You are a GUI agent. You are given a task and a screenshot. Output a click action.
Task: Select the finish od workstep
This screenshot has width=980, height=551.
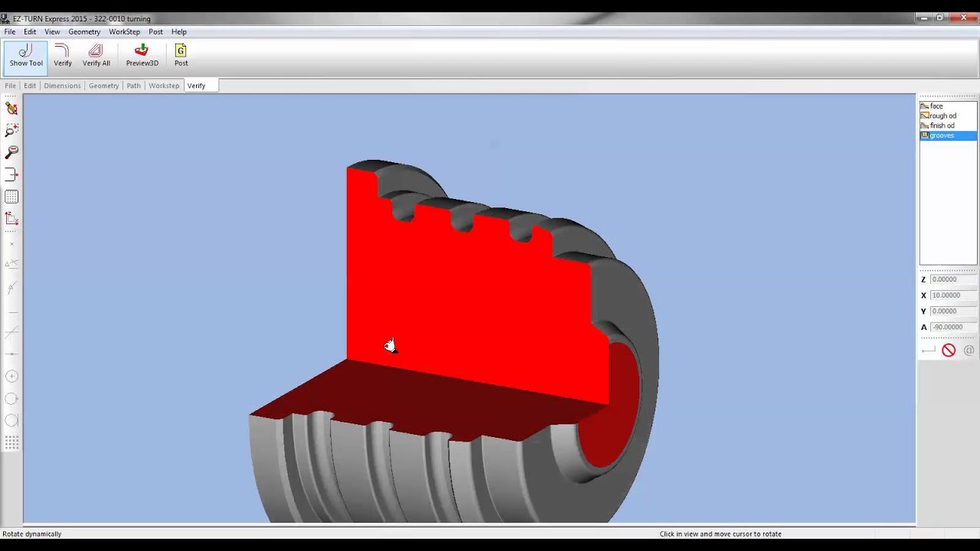click(x=948, y=126)
